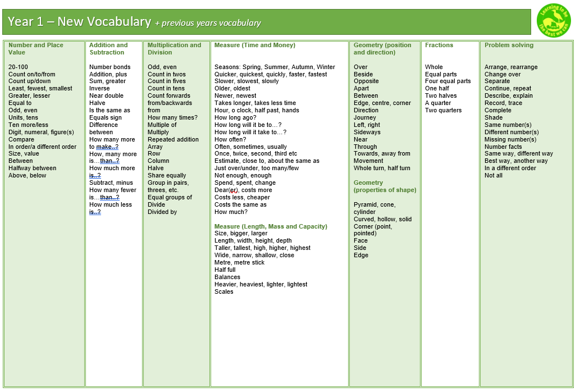The image size is (580, 392).
Task: Click the "20-100" entry
Action: click(18, 67)
